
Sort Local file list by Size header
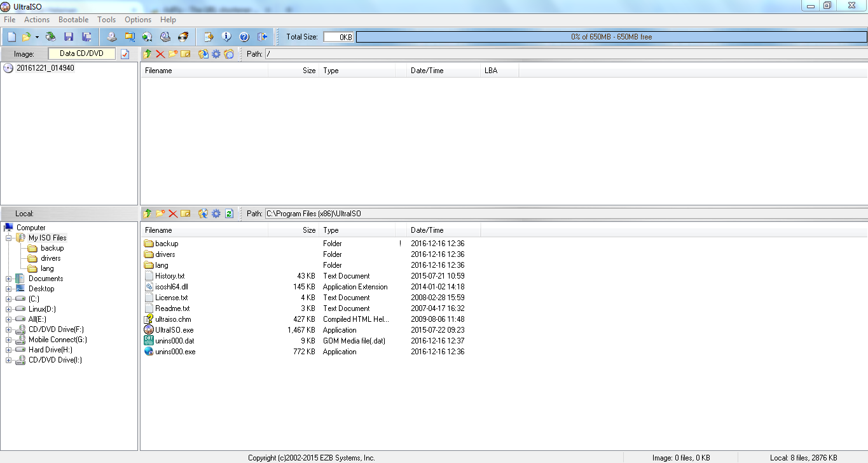coord(293,230)
